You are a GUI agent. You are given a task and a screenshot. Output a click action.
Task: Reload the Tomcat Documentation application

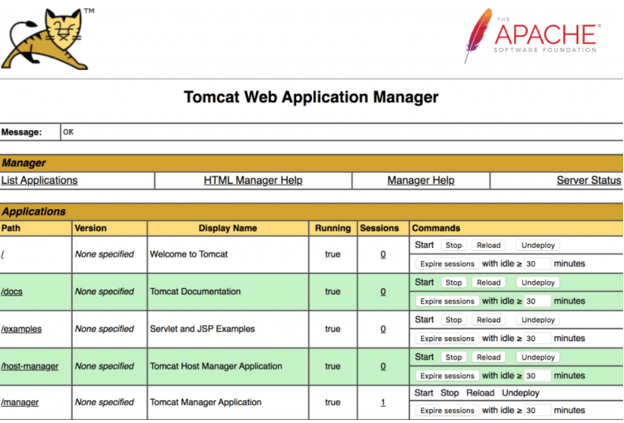(x=488, y=283)
